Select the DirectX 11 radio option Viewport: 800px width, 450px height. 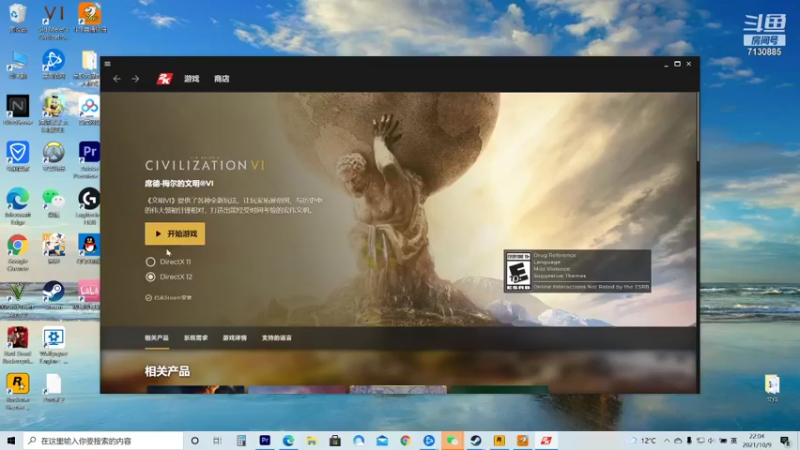(x=151, y=262)
